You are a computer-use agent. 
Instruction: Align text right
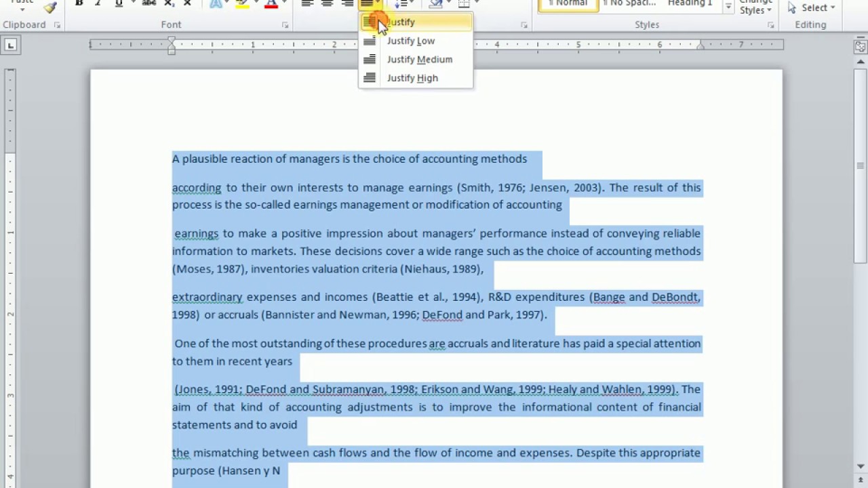(x=347, y=3)
